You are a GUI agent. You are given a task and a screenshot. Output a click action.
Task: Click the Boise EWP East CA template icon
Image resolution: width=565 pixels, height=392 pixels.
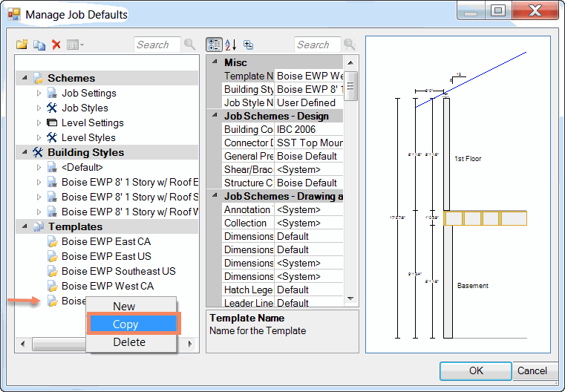click(x=53, y=241)
